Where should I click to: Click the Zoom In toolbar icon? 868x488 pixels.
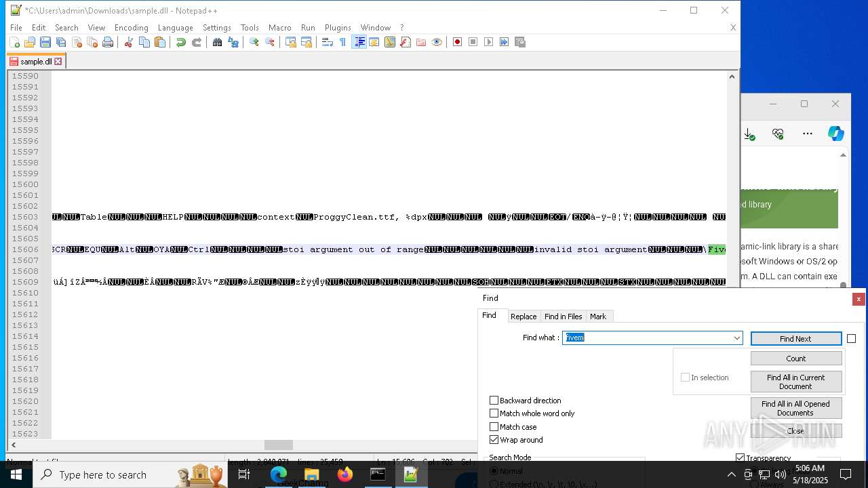click(254, 42)
